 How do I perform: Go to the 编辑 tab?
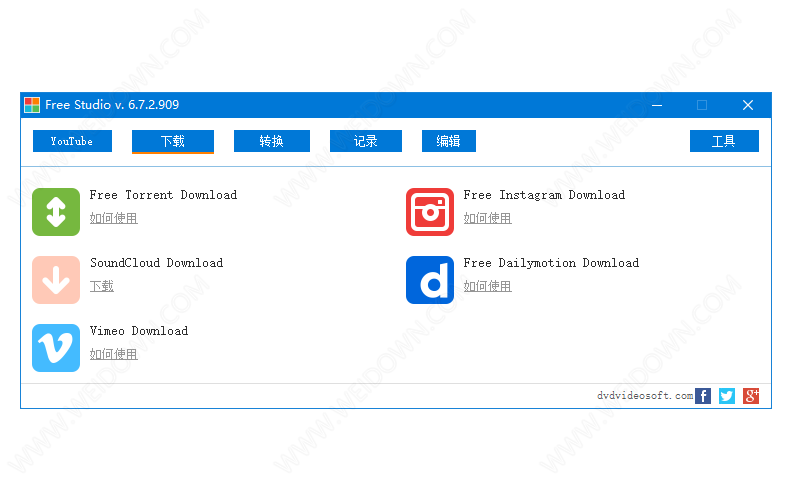(x=448, y=141)
